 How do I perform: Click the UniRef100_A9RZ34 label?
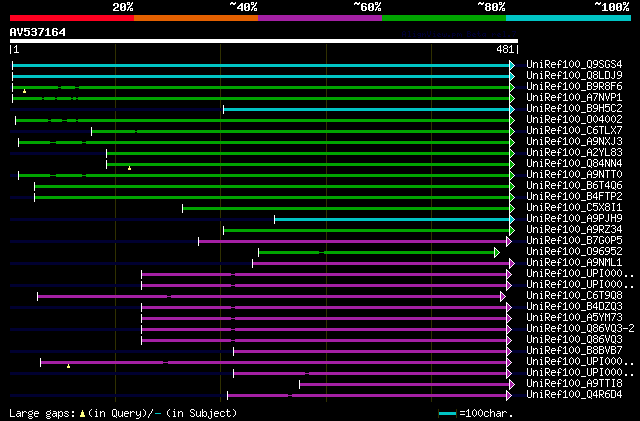pyautogui.click(x=574, y=230)
